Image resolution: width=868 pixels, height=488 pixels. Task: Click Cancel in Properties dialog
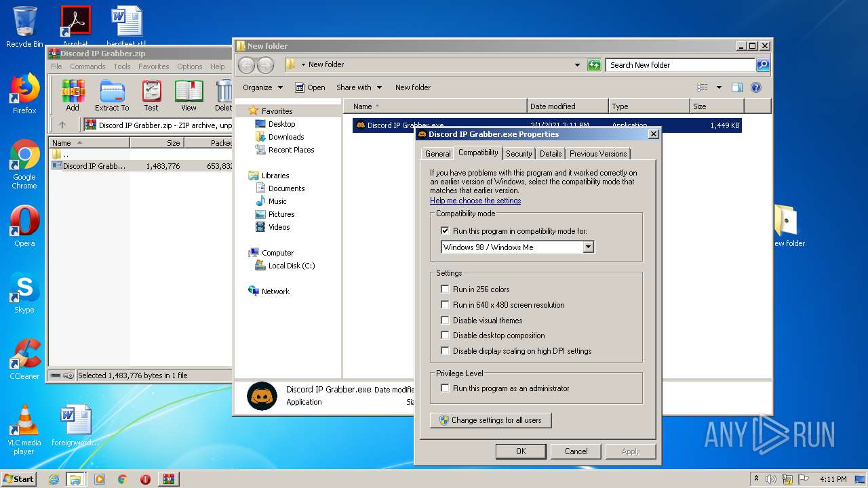tap(576, 451)
